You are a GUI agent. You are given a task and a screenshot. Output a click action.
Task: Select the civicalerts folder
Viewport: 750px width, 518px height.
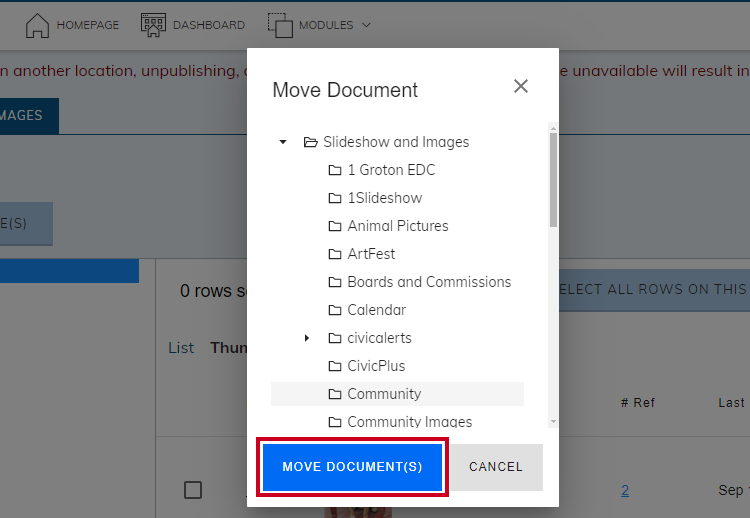pos(379,338)
